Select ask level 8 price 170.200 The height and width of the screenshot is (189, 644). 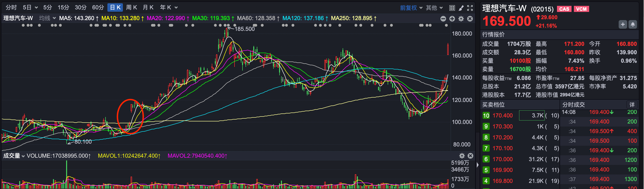(x=503, y=138)
